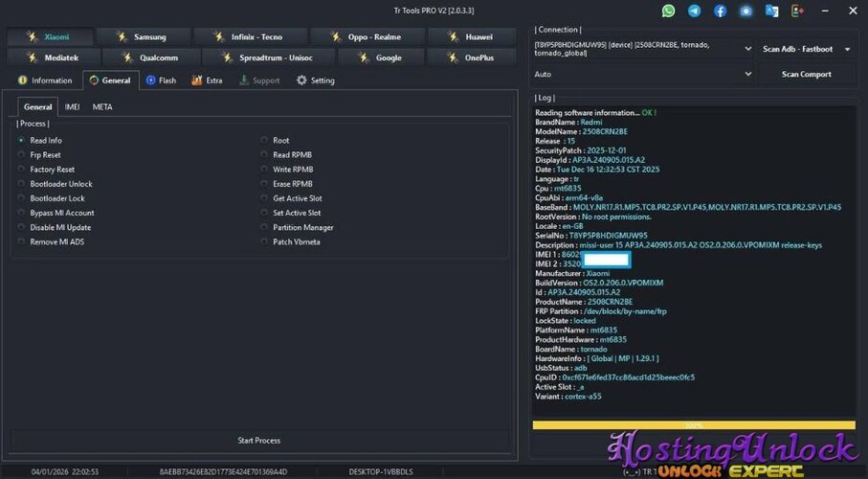868x479 pixels.
Task: Select the Factory Reset option
Action: (x=46, y=170)
